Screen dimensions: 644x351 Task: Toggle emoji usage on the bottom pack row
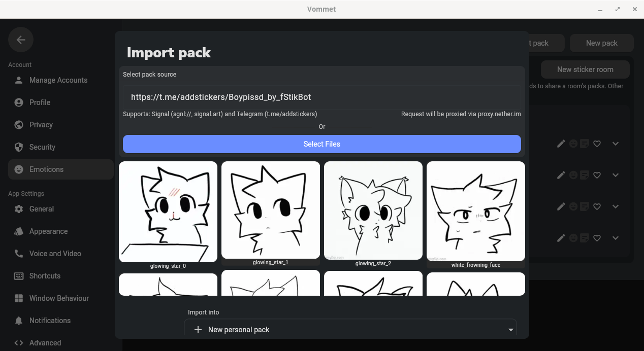pyautogui.click(x=573, y=238)
